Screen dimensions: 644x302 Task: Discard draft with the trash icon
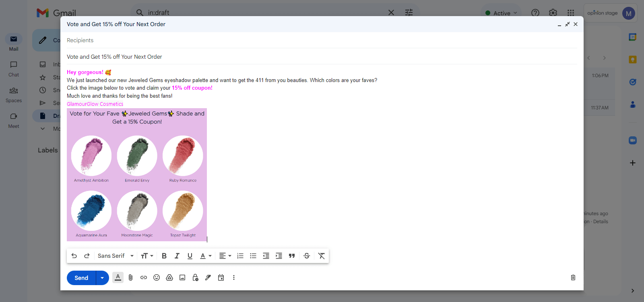(573, 277)
